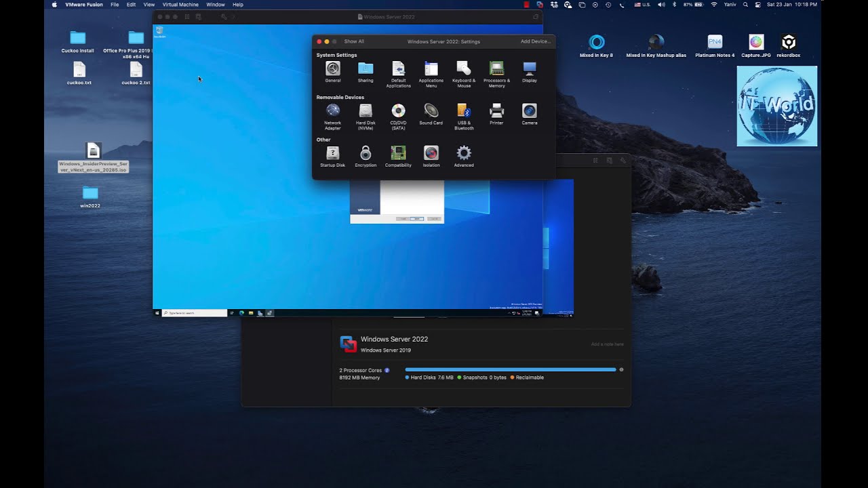
Task: Open CD/DVD (SATA) settings
Action: [x=399, y=110]
